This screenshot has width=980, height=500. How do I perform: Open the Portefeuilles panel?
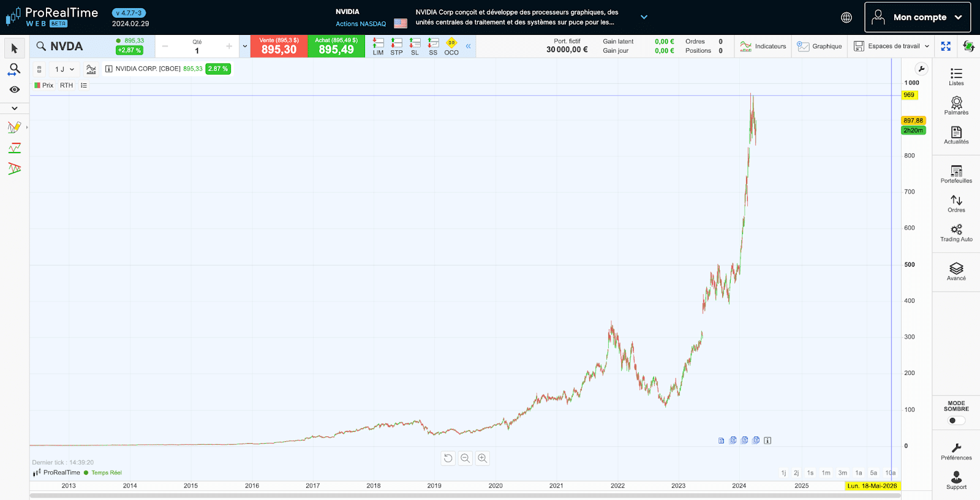click(x=956, y=174)
